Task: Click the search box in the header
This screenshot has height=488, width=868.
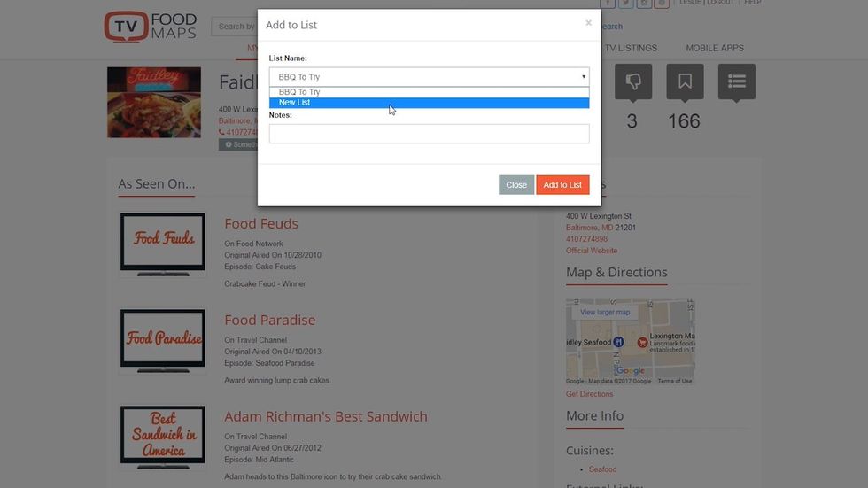Action: (x=235, y=26)
